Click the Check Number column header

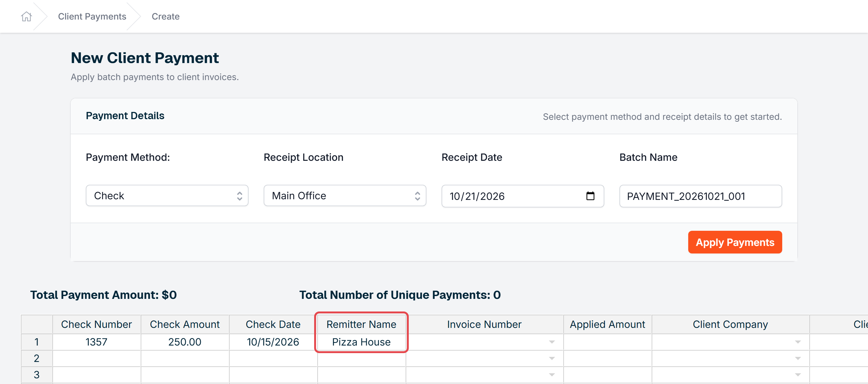click(x=97, y=324)
